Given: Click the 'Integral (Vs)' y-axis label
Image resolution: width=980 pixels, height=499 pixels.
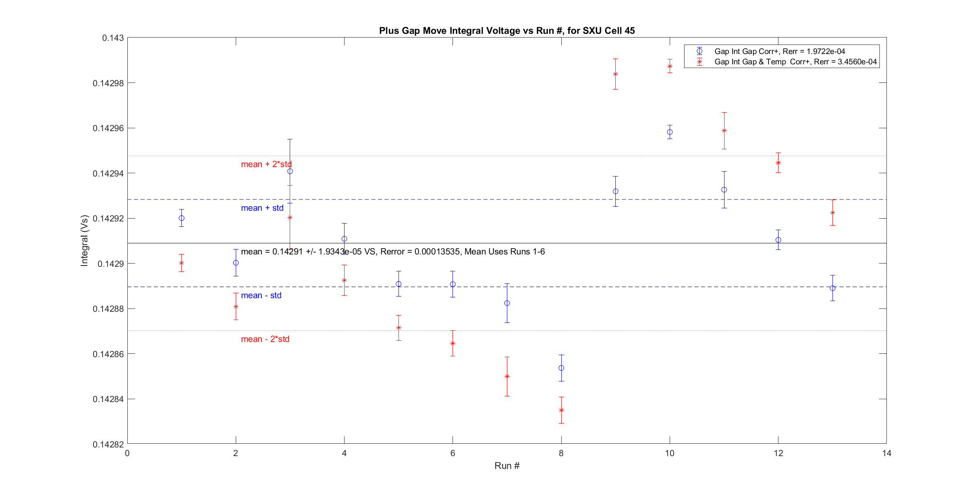Looking at the screenshot, I should tap(84, 240).
